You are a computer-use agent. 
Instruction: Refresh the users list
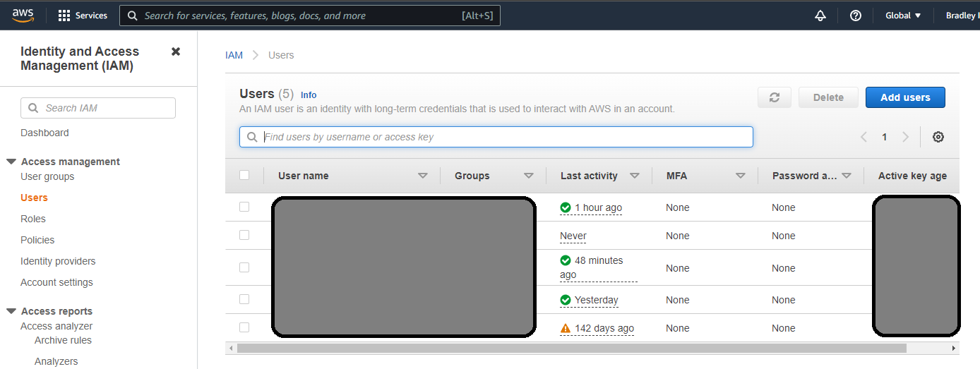[x=775, y=97]
